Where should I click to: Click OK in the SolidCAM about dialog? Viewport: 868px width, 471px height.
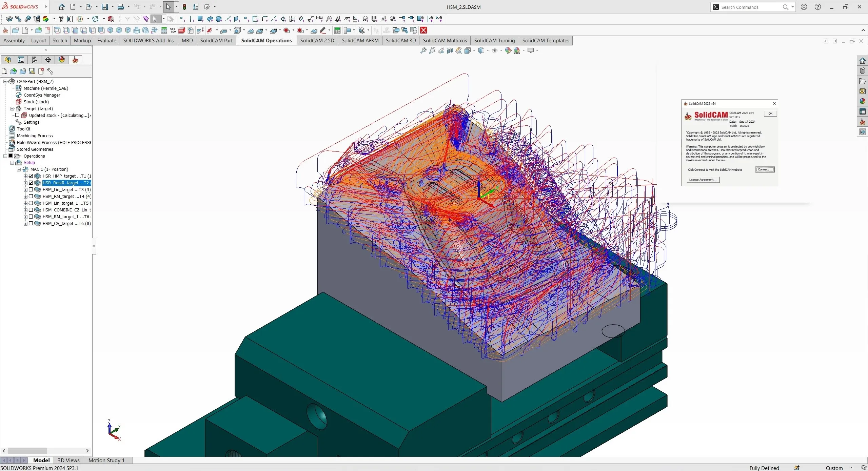pos(770,114)
